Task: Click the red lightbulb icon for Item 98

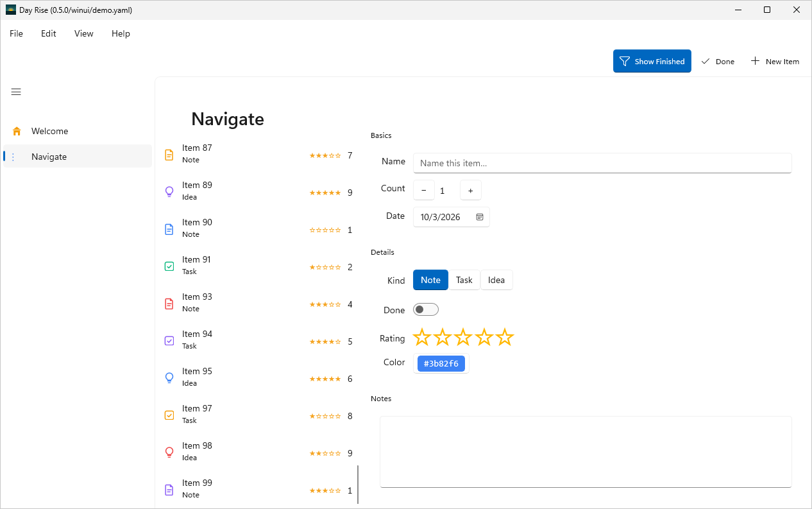Action: pyautogui.click(x=169, y=452)
